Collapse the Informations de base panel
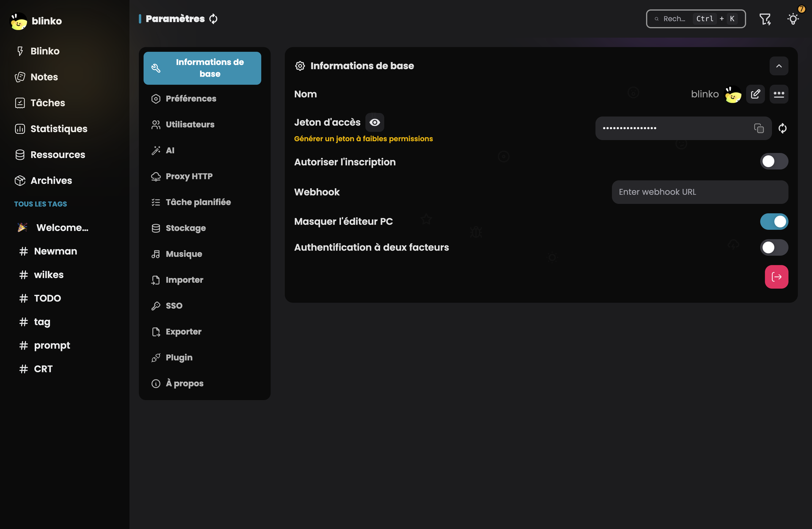This screenshot has width=812, height=529. tap(779, 66)
